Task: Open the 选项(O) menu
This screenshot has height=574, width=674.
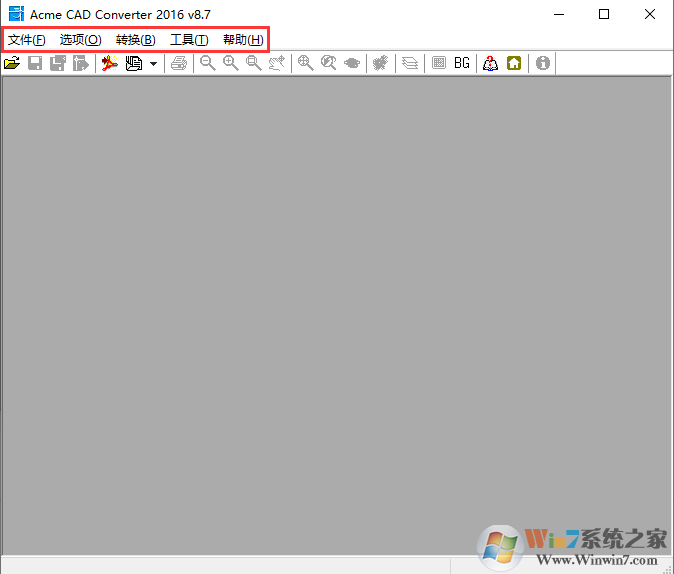Action: click(81, 40)
